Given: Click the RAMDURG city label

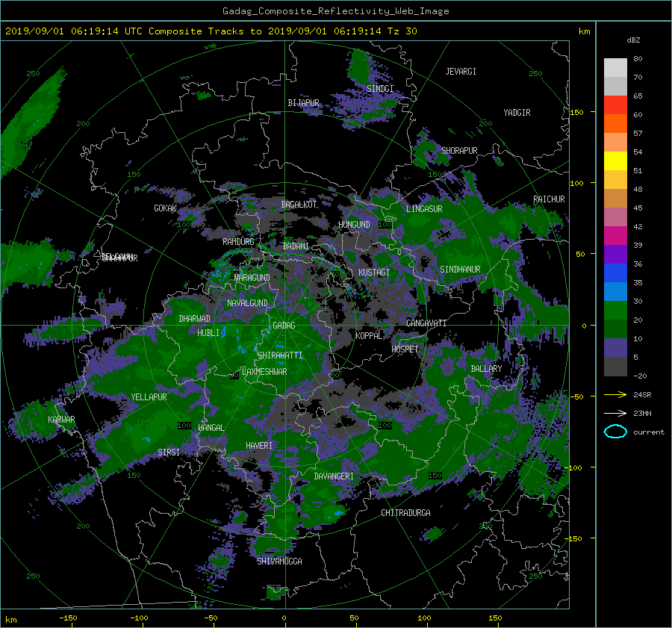Looking at the screenshot, I should tap(238, 242).
